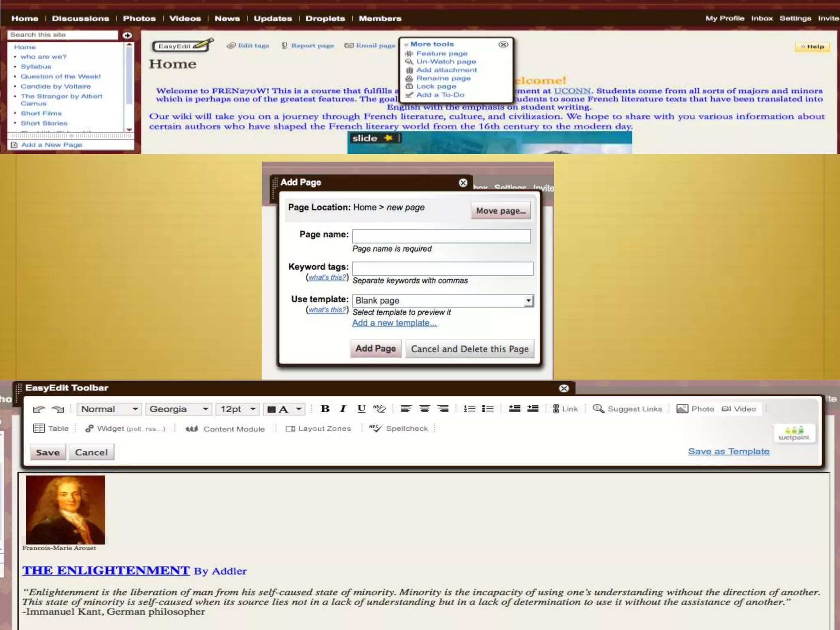840x630 pixels.
Task: Open the 12pt font size dropdown
Action: (238, 409)
